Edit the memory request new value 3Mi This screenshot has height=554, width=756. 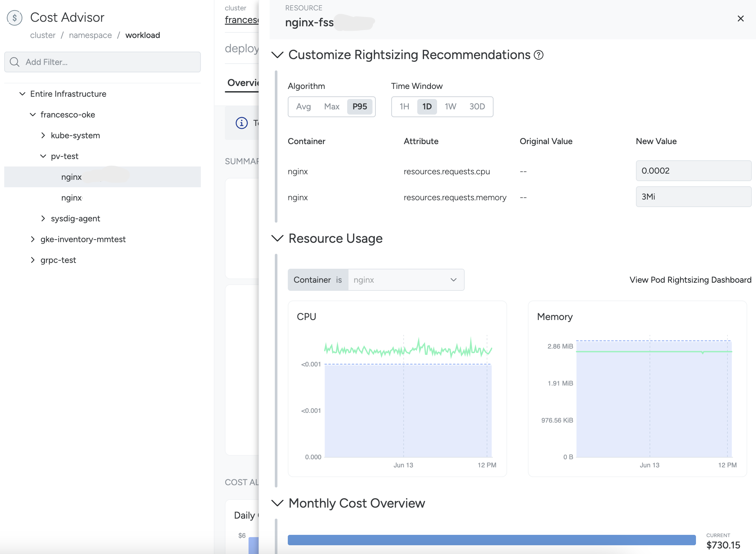[x=693, y=197]
